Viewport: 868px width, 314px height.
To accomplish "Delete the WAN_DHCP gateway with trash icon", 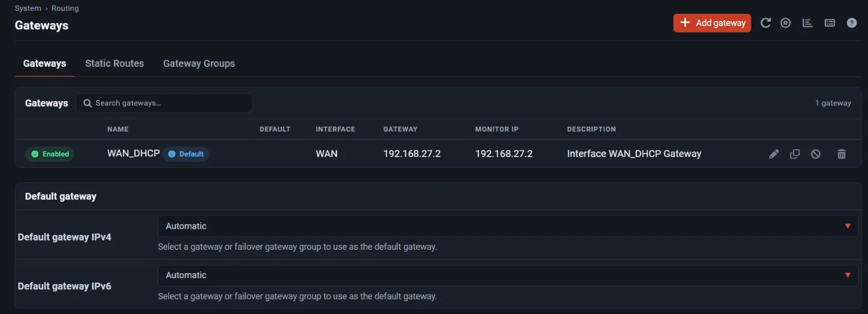I will point(841,154).
